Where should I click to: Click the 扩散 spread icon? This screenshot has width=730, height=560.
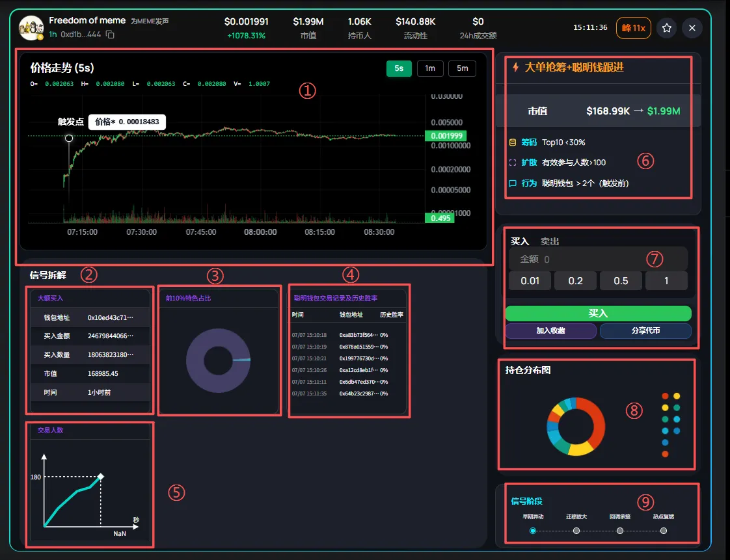tap(513, 163)
